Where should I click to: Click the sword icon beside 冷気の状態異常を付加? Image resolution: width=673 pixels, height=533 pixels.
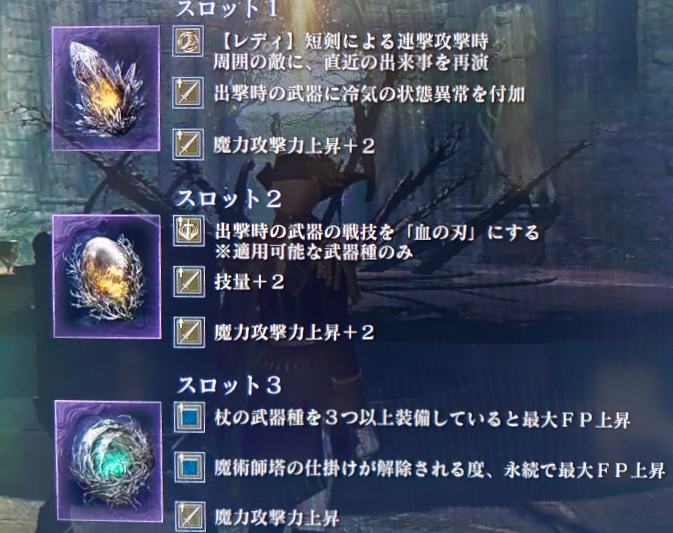pyautogui.click(x=188, y=93)
